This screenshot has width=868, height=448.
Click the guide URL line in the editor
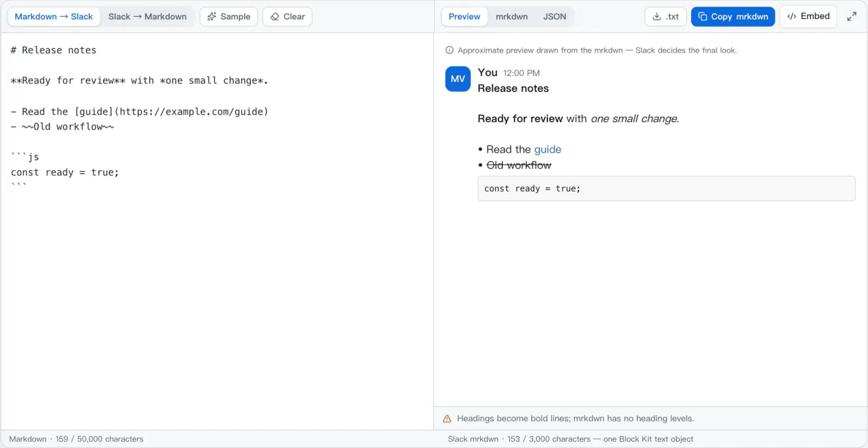139,111
